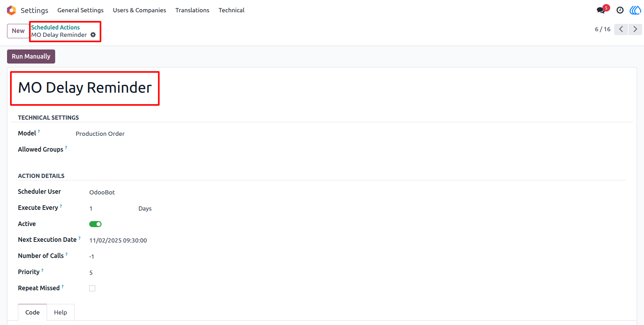Image resolution: width=644 pixels, height=325 pixels.
Task: Open the Model field showing Production Order
Action: (x=100, y=134)
